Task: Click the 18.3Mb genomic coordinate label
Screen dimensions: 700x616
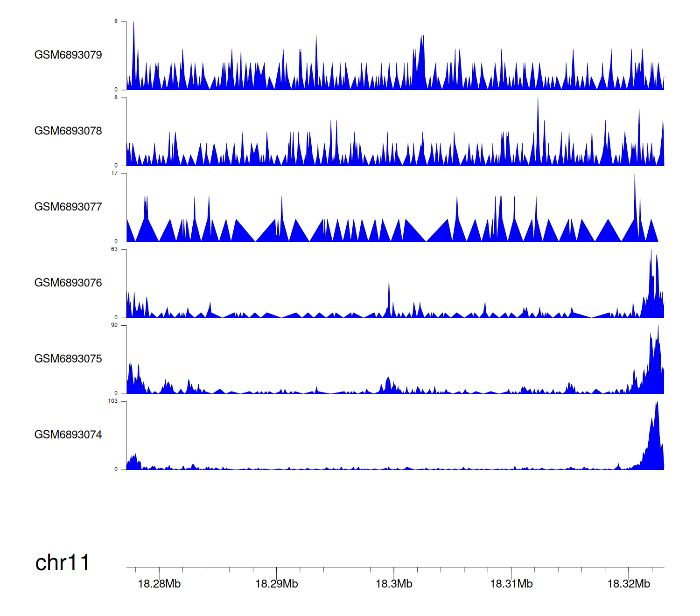Action: pyautogui.click(x=394, y=584)
